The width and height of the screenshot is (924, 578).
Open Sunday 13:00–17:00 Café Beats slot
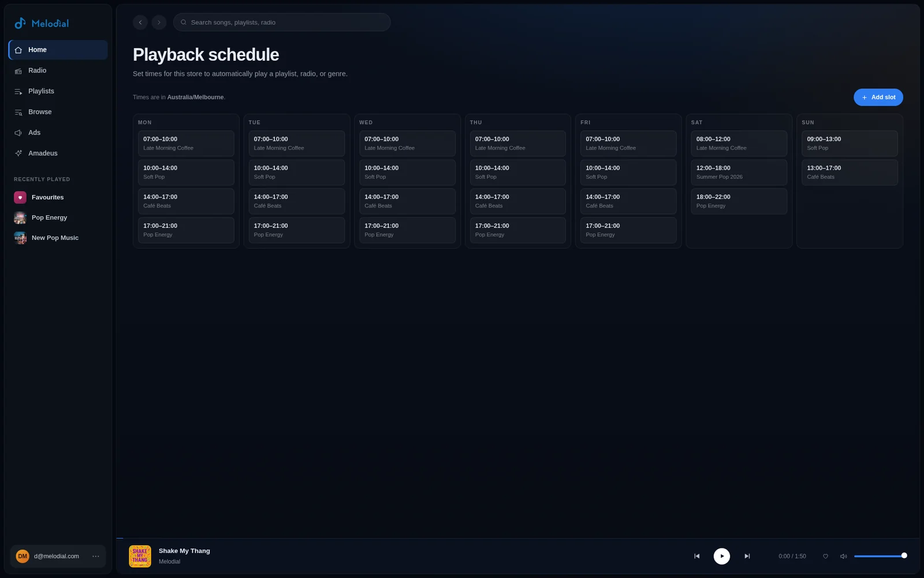(850, 172)
